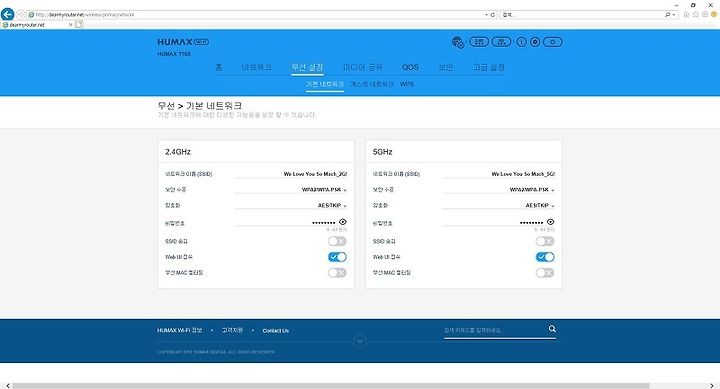This screenshot has width=720, height=389.
Task: Close the dearmyrouter.net tab
Action: pos(70,25)
